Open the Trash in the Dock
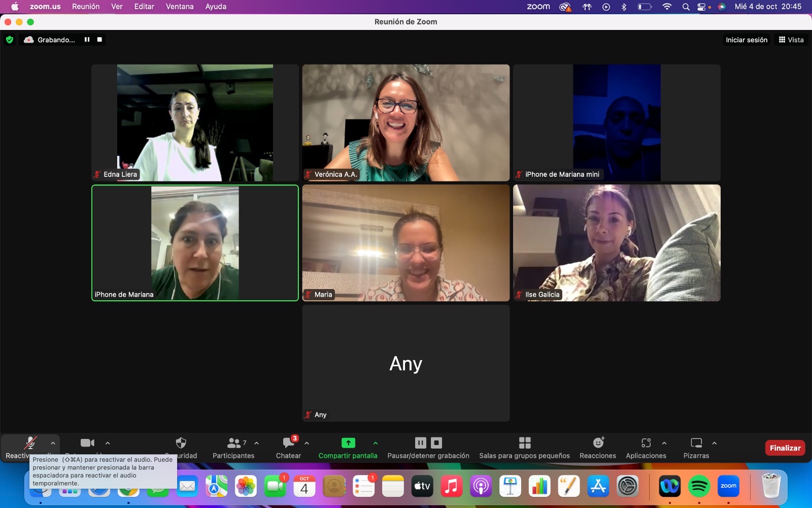812x508 pixels. pyautogui.click(x=771, y=486)
